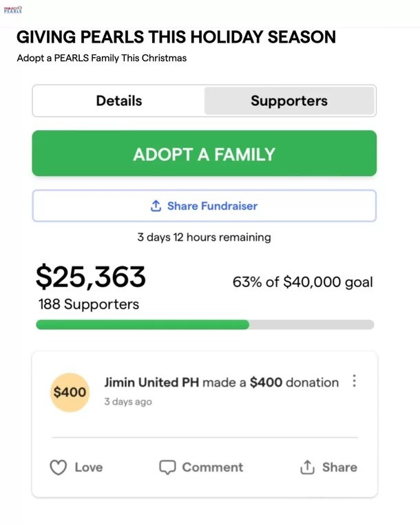This screenshot has height=525, width=420.
Task: Click the 'Adopt a PEARLS Family This Christmas' subtitle
Action: pos(102,58)
